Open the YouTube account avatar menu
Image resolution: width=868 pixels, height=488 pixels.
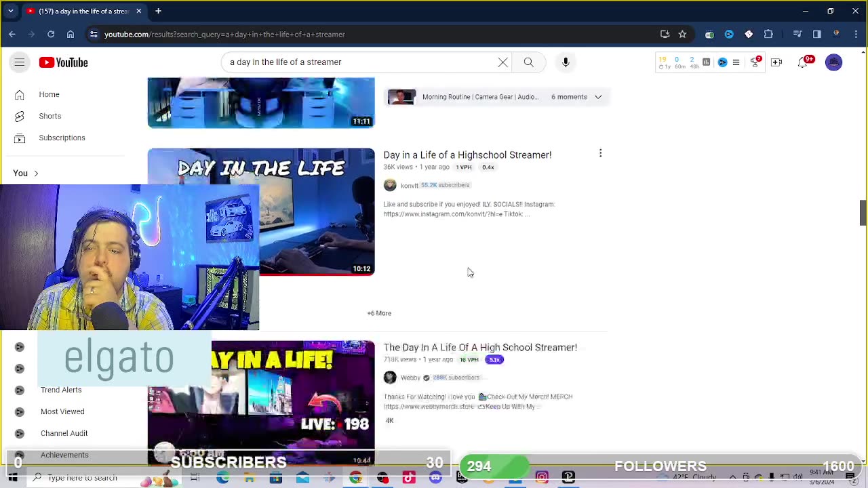point(833,62)
